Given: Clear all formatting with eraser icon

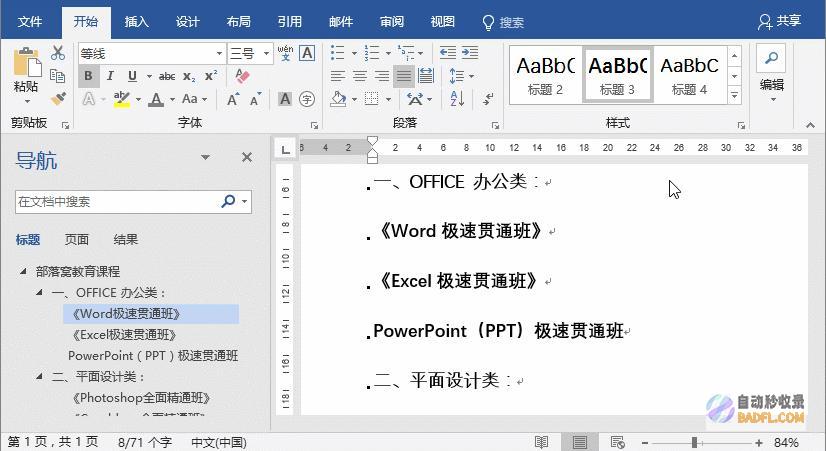Looking at the screenshot, I should (x=242, y=76).
